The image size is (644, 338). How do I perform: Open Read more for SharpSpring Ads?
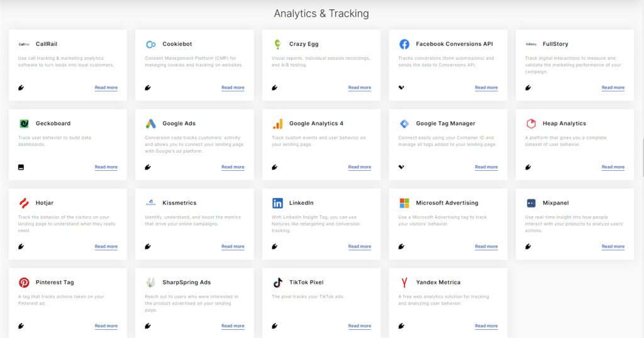tap(233, 327)
